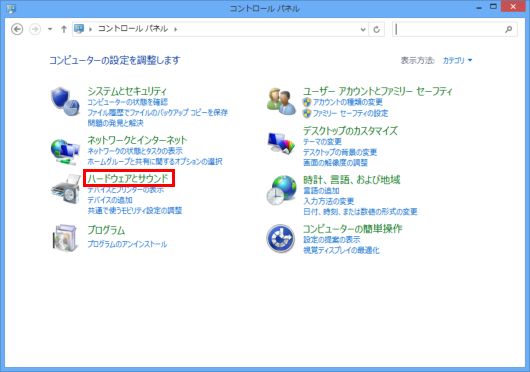Open the recent locations arrow dropdown
This screenshot has height=372, width=530.
point(50,29)
